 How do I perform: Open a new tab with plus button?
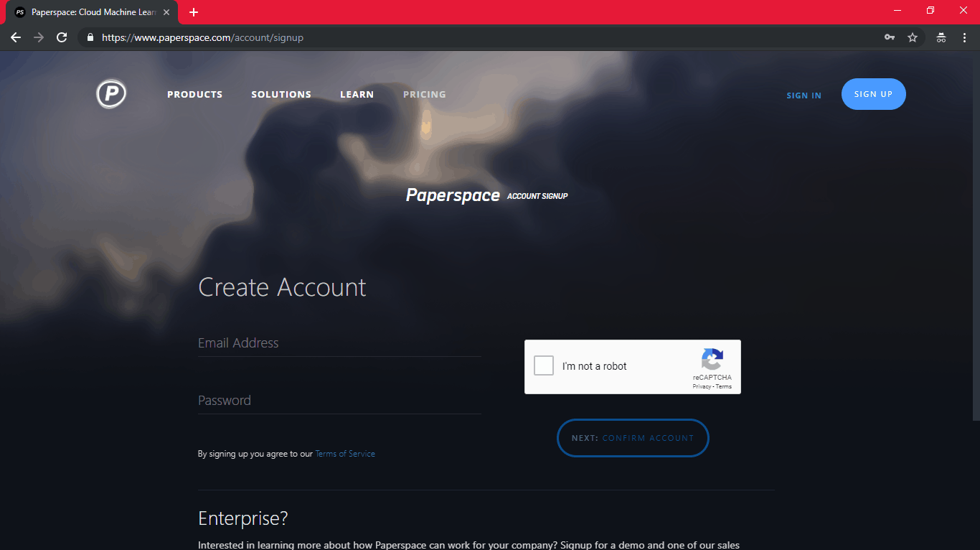point(194,12)
